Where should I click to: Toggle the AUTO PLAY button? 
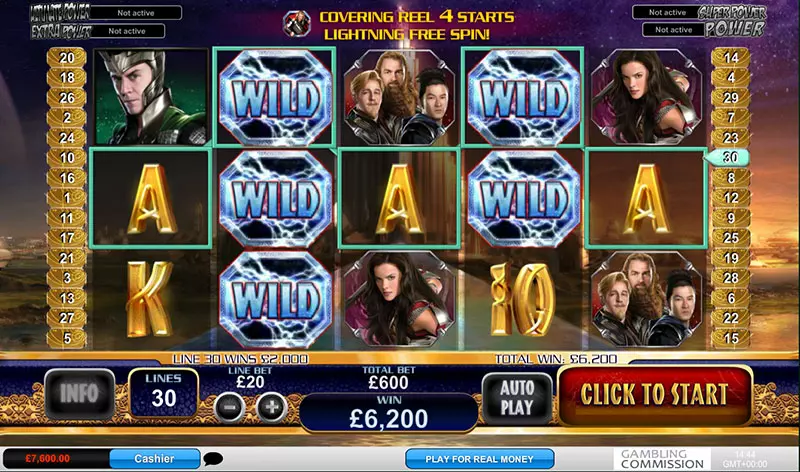(517, 398)
